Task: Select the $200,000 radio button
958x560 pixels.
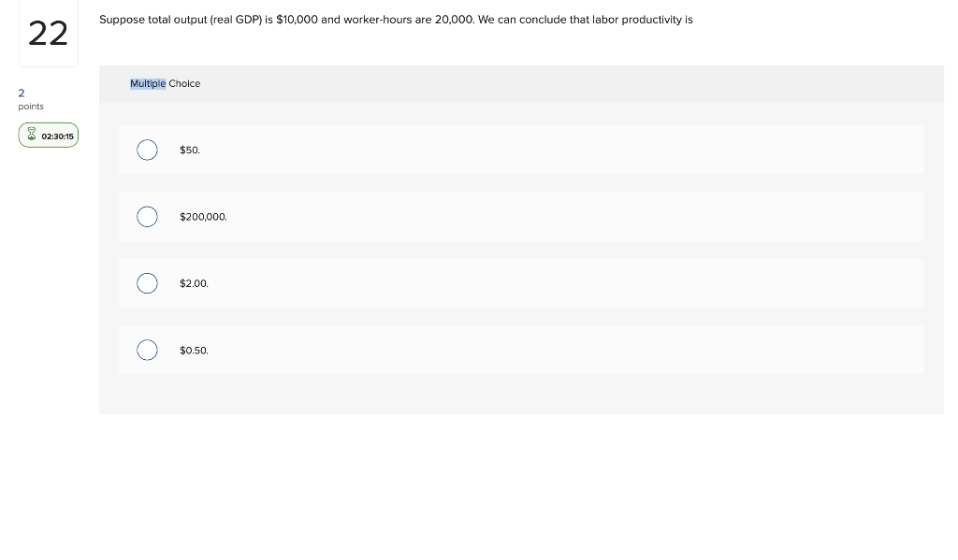Action: 147,217
